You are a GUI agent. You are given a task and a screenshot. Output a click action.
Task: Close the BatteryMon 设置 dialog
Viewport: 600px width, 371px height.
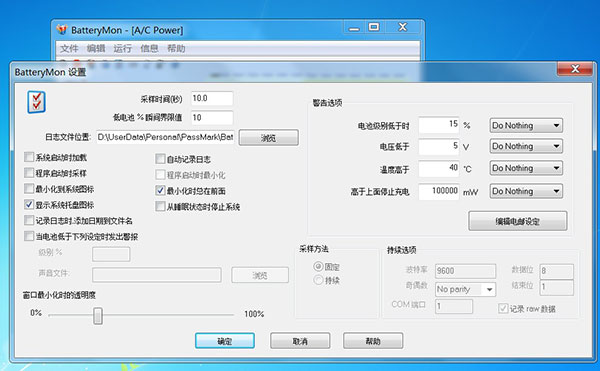pyautogui.click(x=575, y=69)
